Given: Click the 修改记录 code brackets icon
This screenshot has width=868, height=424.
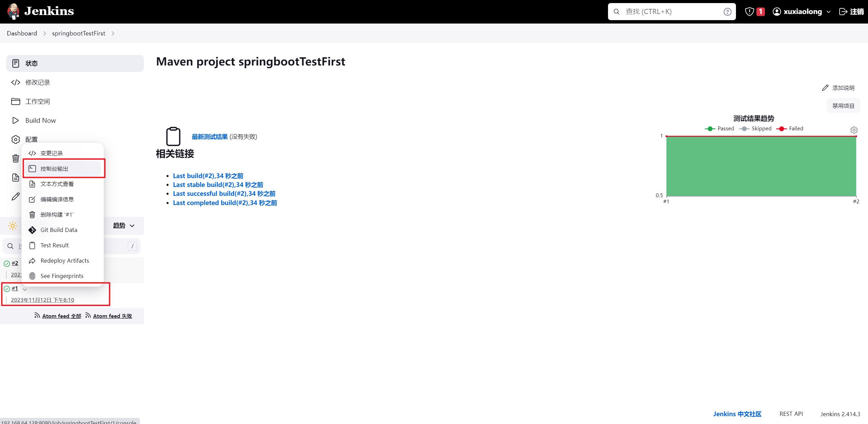Looking at the screenshot, I should pos(16,82).
